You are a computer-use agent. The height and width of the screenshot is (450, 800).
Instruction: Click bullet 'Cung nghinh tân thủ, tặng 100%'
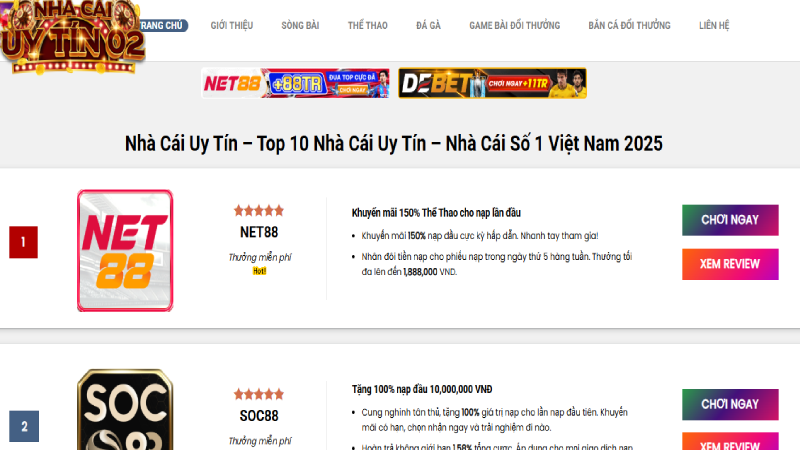pyautogui.click(x=494, y=420)
